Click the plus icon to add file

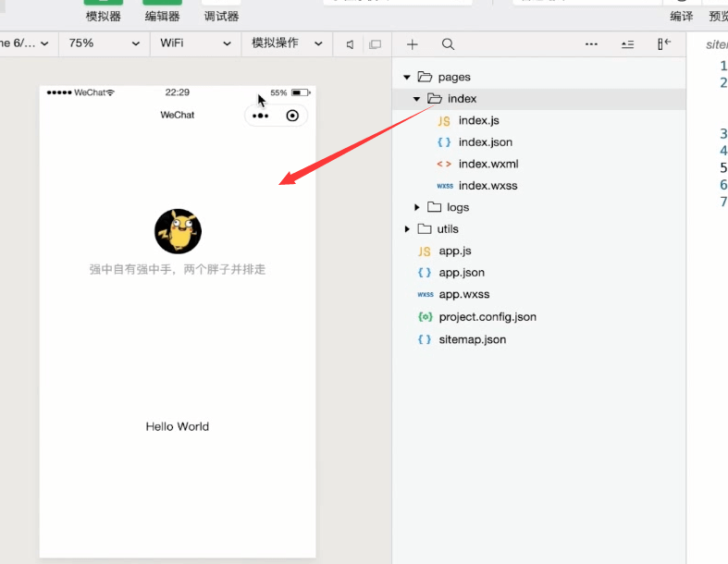pos(412,44)
